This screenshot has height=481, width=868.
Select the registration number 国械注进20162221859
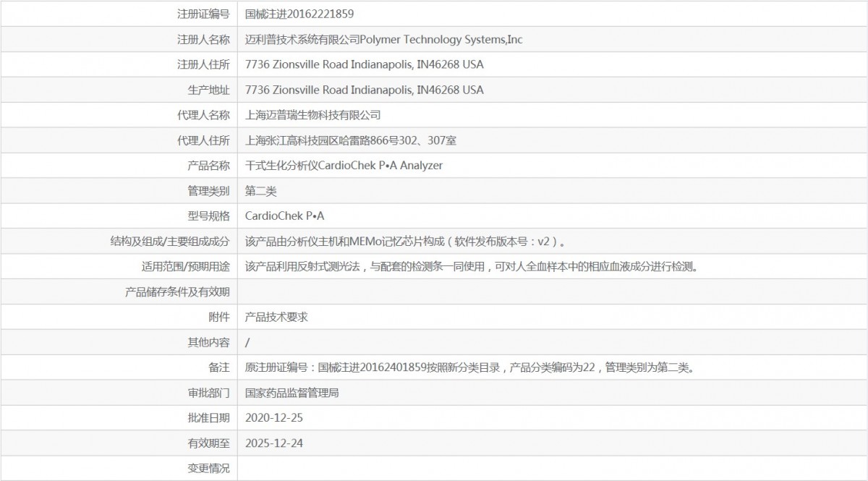tap(299, 14)
